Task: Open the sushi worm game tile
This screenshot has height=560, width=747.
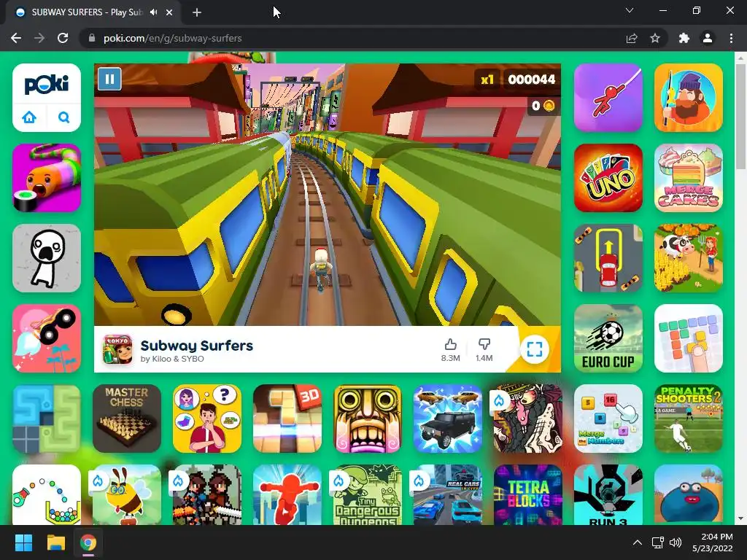Action: click(47, 178)
